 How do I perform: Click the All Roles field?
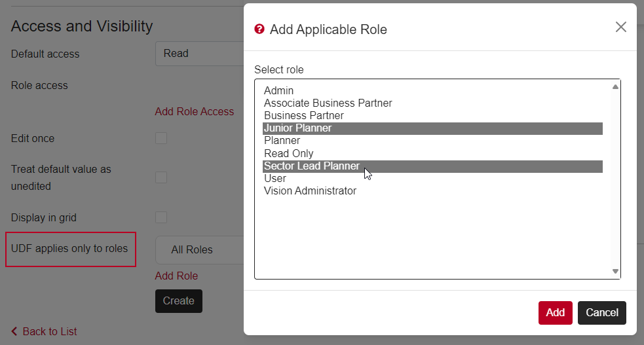pyautogui.click(x=200, y=250)
